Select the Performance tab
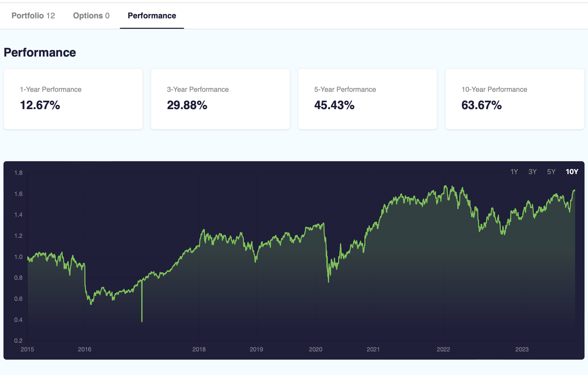The height and width of the screenshot is (375, 588). point(152,16)
